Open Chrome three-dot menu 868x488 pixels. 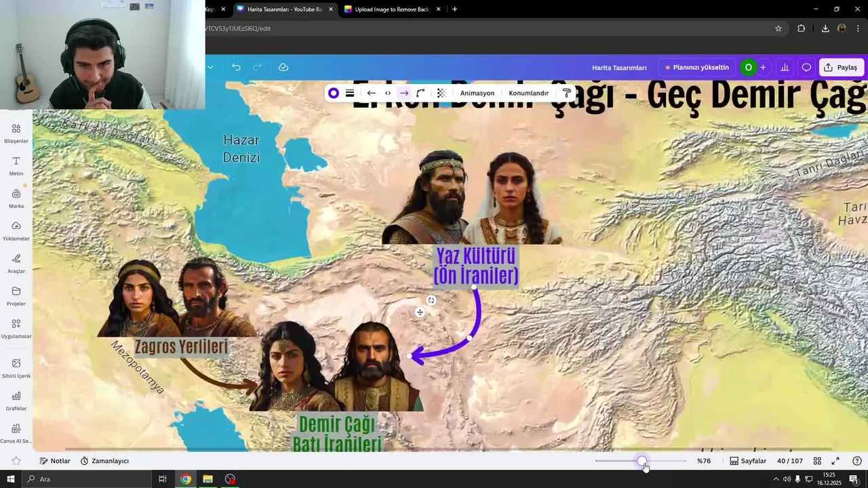[x=859, y=28]
